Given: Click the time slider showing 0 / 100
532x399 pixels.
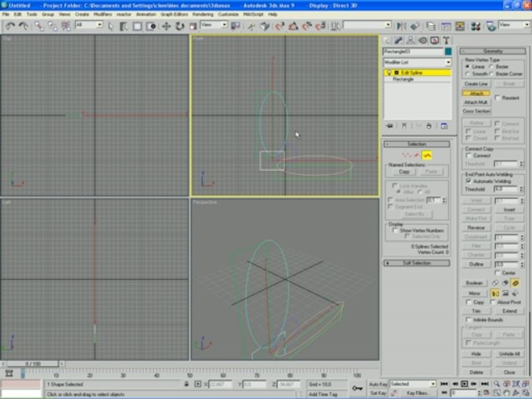Looking at the screenshot, I should coord(33,364).
